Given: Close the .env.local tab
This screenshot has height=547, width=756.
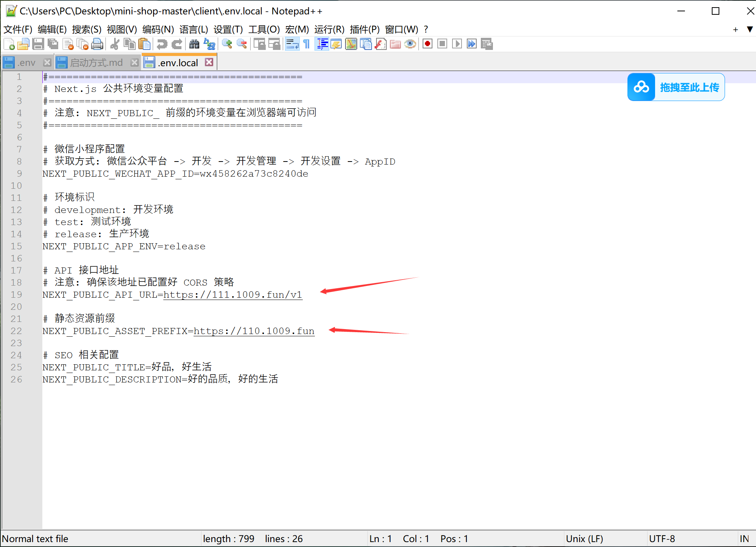Looking at the screenshot, I should click(209, 62).
